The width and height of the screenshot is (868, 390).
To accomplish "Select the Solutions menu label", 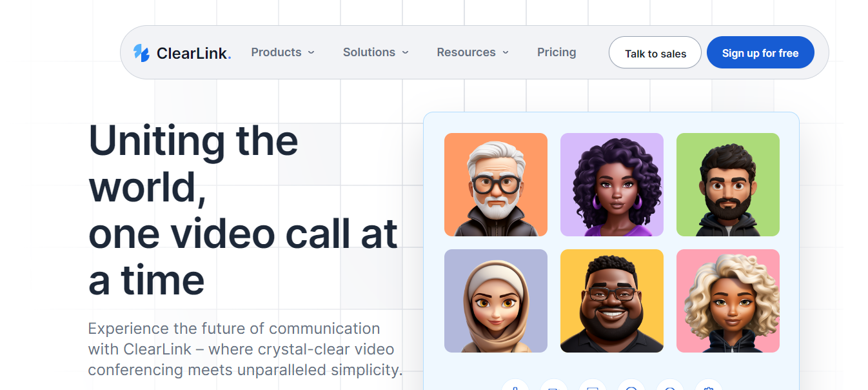I will pyautogui.click(x=369, y=52).
